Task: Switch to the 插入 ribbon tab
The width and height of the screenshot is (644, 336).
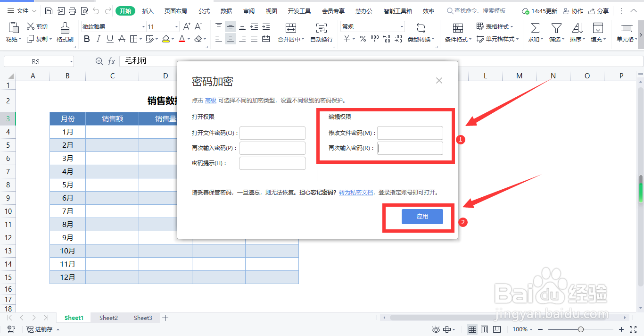Action: (x=148, y=10)
